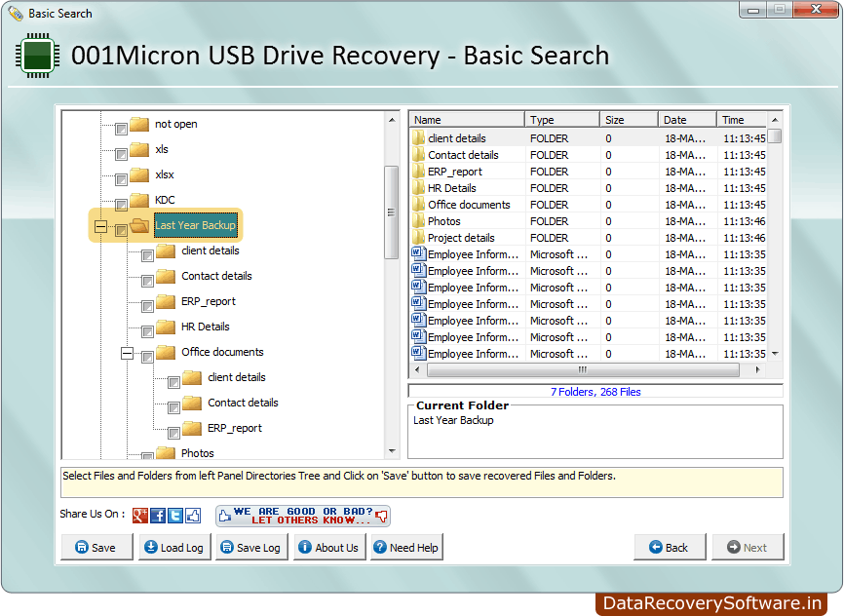Click Word document icon of last visible Employee Inform file
Viewport: 844px width, 616px height.
[x=419, y=353]
